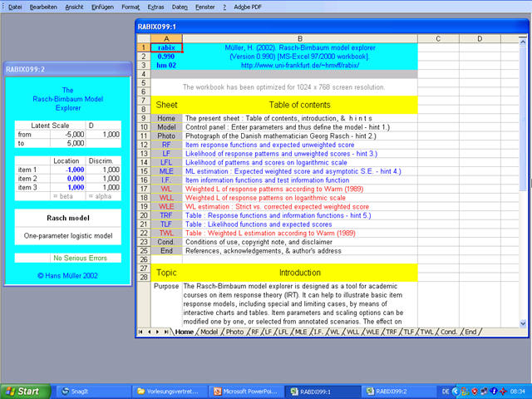
Task: Open the Einfügen menu
Action: pos(102,6)
